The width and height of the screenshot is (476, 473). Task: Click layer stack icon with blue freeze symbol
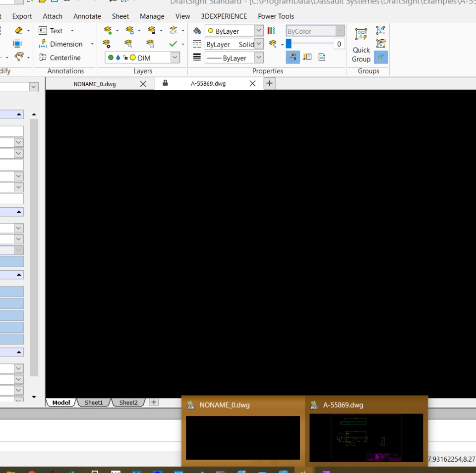(x=129, y=30)
